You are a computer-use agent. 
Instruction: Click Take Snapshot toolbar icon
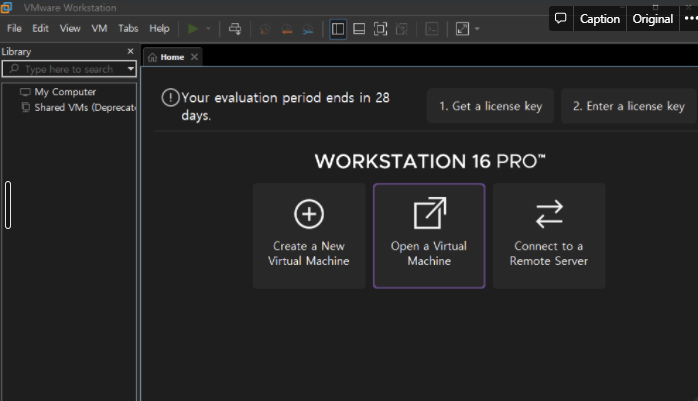[265, 29]
